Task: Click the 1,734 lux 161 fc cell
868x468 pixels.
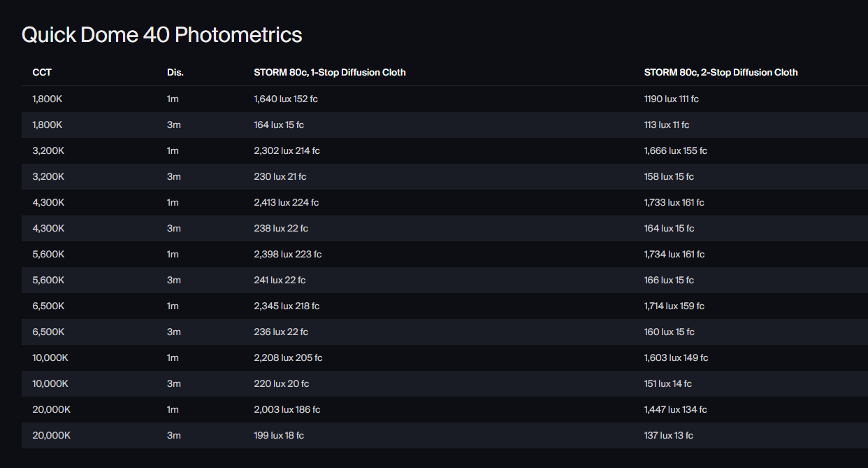Action: (674, 255)
